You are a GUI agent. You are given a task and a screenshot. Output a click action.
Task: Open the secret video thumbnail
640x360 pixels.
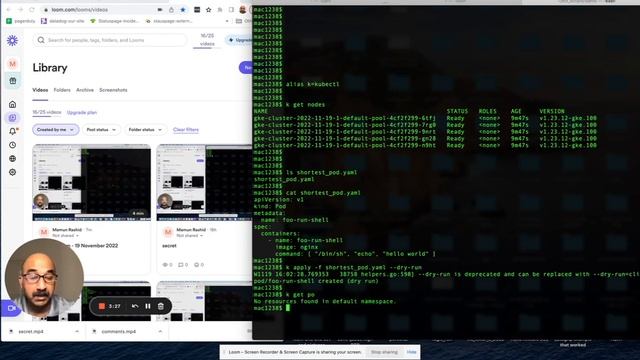(x=204, y=182)
